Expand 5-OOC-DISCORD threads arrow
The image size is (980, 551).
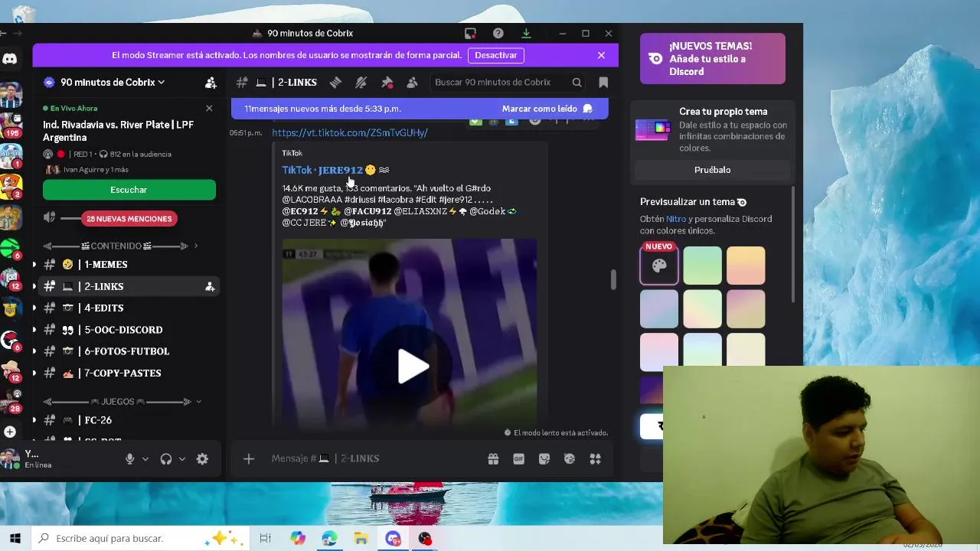(x=34, y=330)
